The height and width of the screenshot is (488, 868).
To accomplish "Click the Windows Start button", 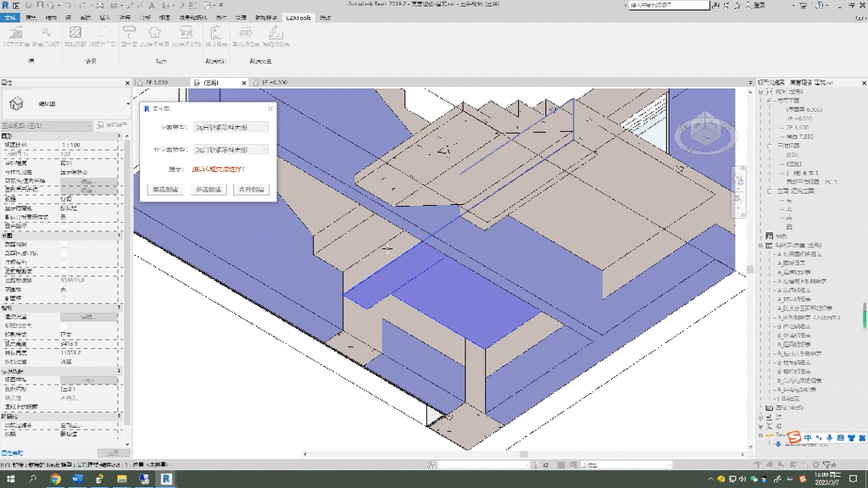I will pyautogui.click(x=10, y=480).
